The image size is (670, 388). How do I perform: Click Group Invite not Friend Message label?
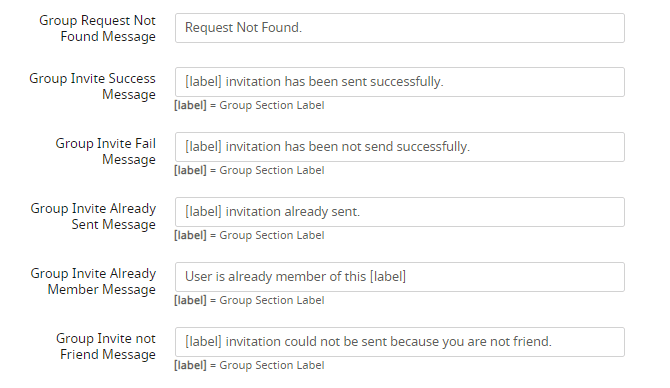106,346
